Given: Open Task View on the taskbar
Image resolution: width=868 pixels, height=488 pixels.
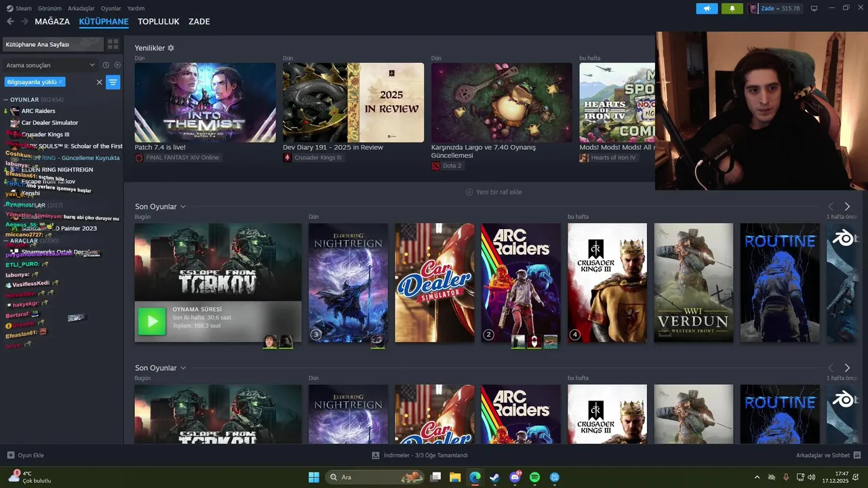Looking at the screenshot, I should (436, 477).
